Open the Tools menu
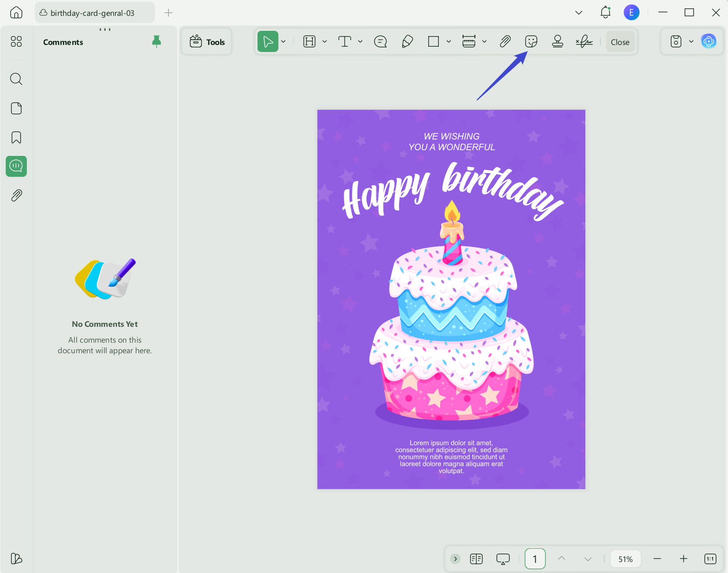Screen dimensions: 728x573 click(207, 42)
